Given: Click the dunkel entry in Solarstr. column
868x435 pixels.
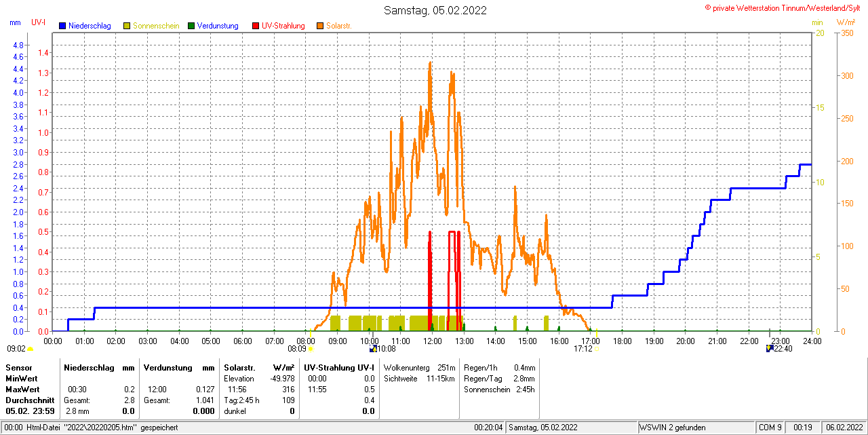Looking at the screenshot, I should click(x=235, y=411).
